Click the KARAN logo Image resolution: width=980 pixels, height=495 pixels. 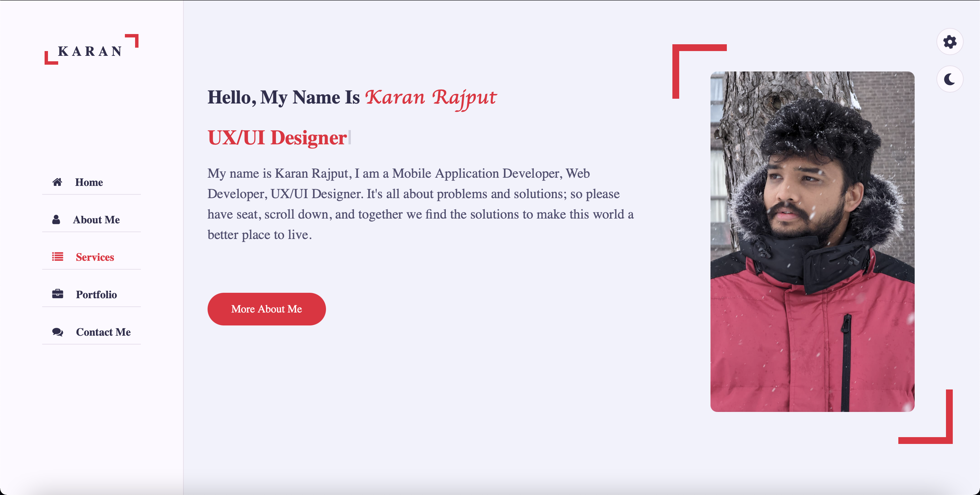click(x=91, y=49)
